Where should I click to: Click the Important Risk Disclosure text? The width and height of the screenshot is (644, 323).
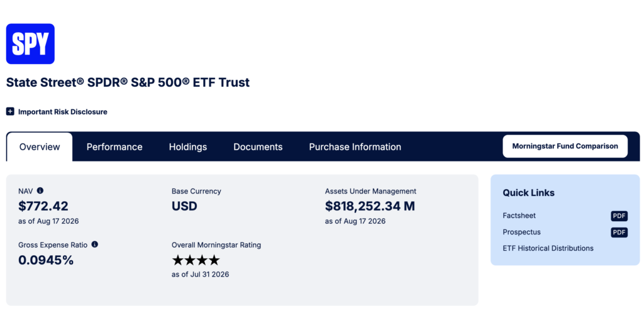[63, 112]
